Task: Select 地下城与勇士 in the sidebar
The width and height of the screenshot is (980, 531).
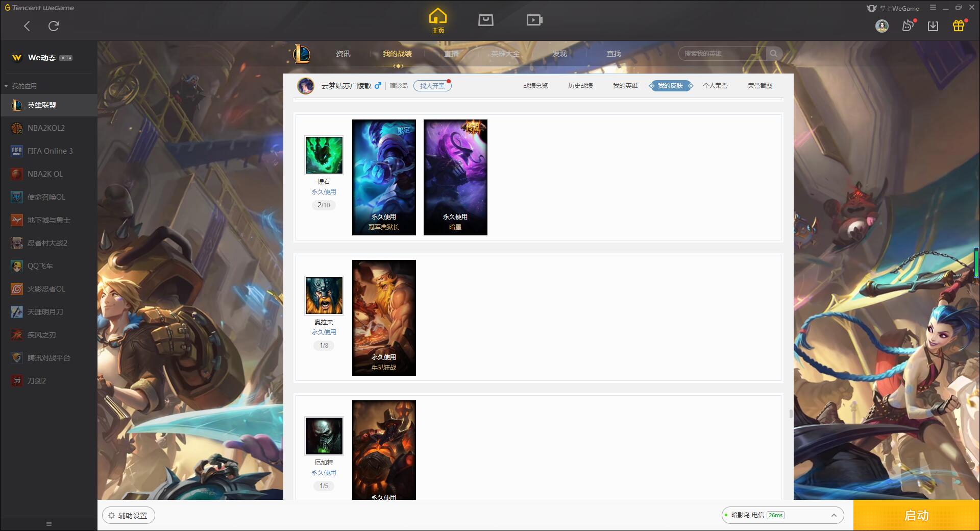Action: coord(48,220)
